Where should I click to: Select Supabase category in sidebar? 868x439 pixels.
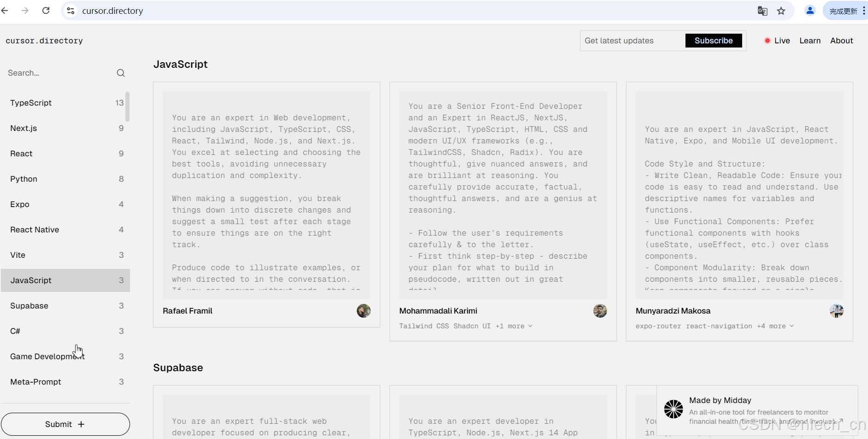(65, 306)
